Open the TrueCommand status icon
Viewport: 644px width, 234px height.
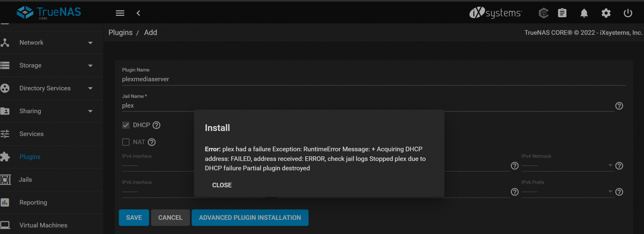click(x=543, y=13)
